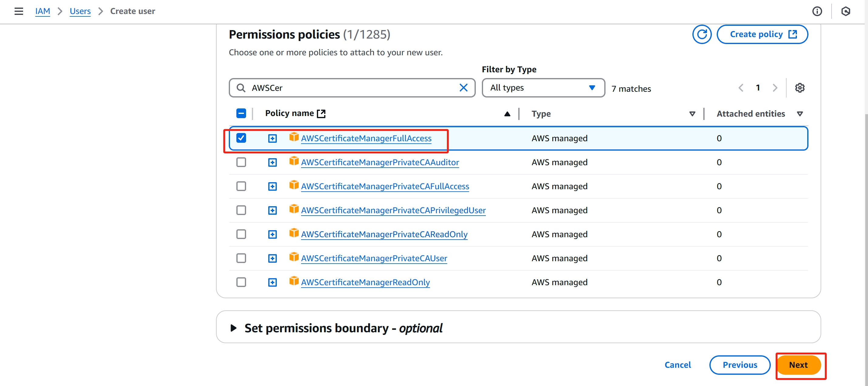Click into the policy search field
The image size is (868, 386).
(x=352, y=88)
